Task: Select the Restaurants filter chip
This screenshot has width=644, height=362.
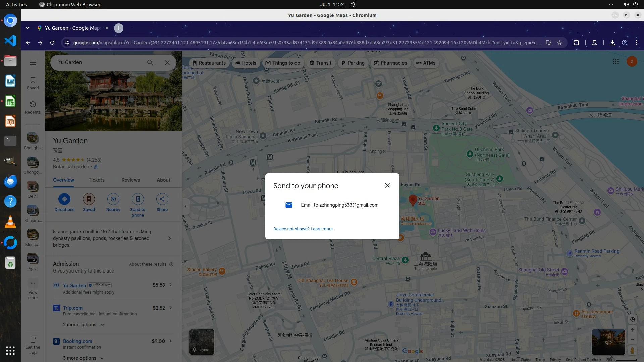Action: click(x=209, y=63)
